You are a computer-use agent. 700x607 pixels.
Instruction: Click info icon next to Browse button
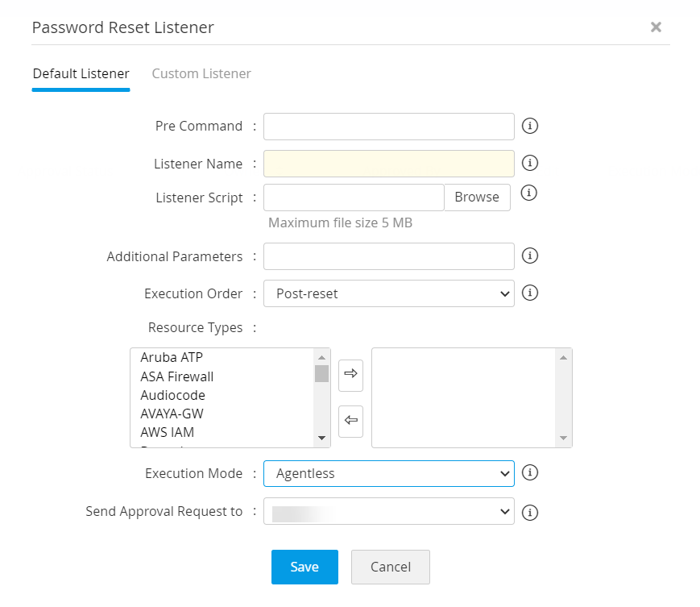tap(530, 193)
